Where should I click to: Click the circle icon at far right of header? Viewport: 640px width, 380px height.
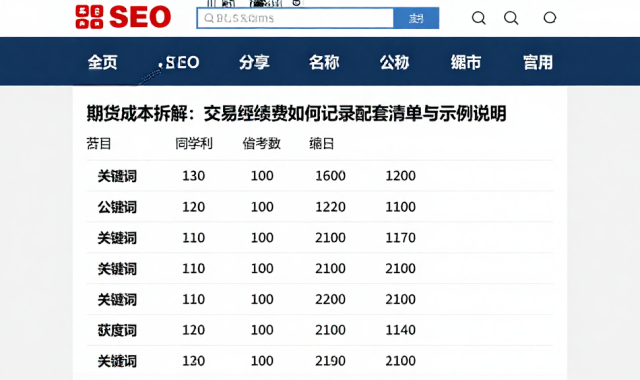click(550, 18)
